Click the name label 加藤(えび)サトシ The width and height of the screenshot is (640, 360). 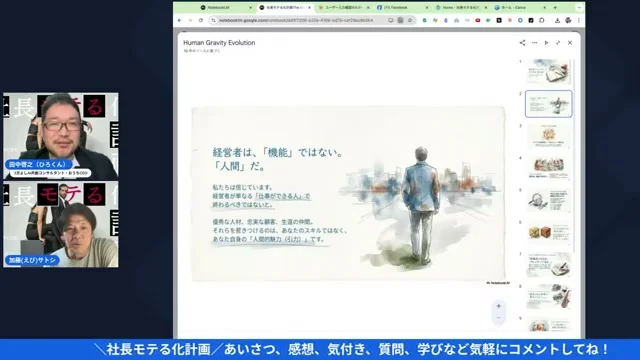point(32,260)
